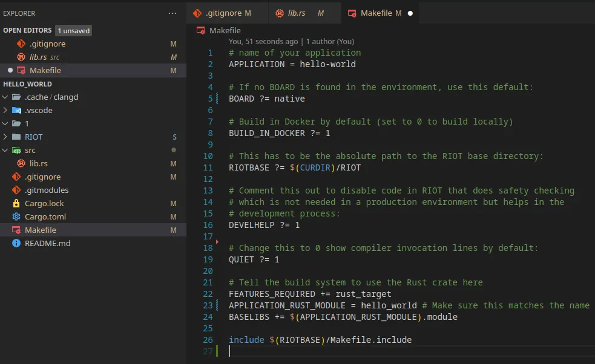
Task: Click lib.rs Rust icon in Open Editors
Action: point(21,57)
